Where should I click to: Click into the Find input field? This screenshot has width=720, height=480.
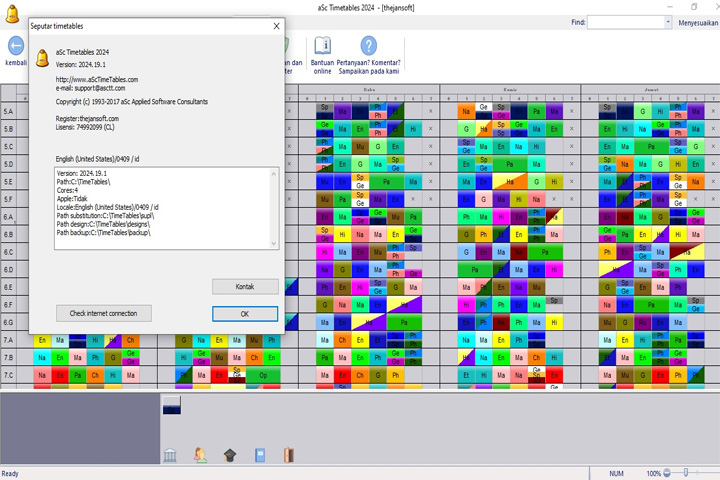coord(625,22)
